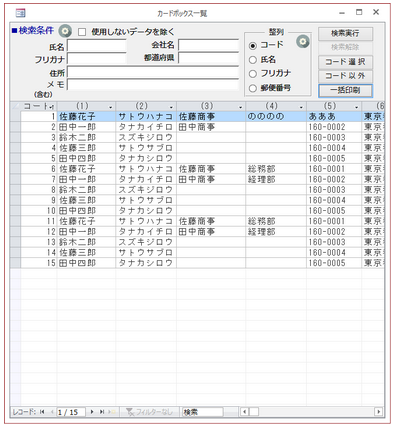The width and height of the screenshot is (396, 428).
Task: Click the フィルターなし filter indicator
Action: tap(149, 412)
